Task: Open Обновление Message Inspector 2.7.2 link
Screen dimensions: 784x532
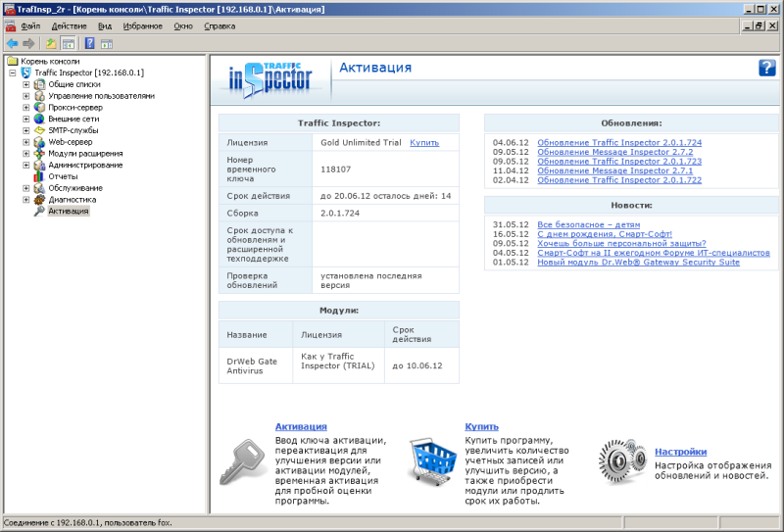Action: 615,152
